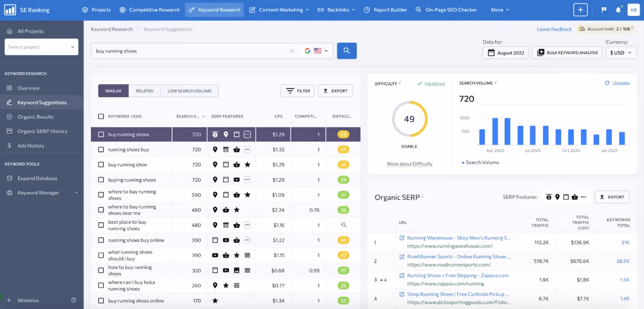Click the Organic SERP info icon
The image size is (644, 309).
pyautogui.click(x=423, y=196)
